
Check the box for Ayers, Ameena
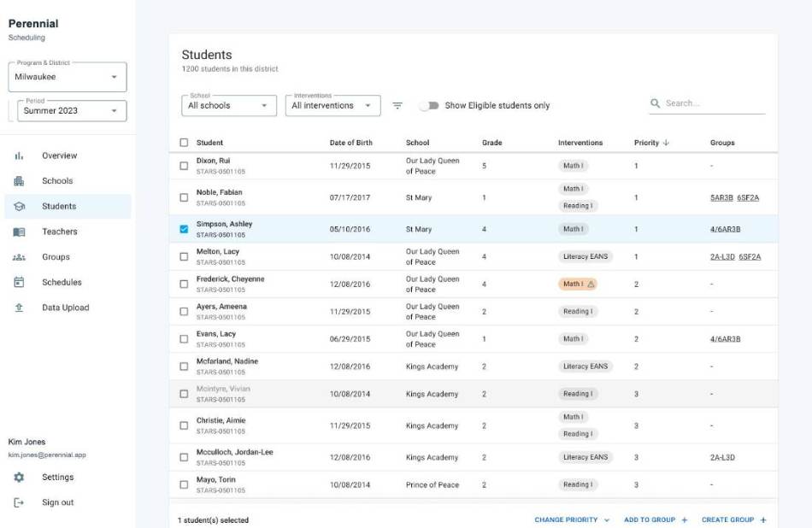[184, 312]
